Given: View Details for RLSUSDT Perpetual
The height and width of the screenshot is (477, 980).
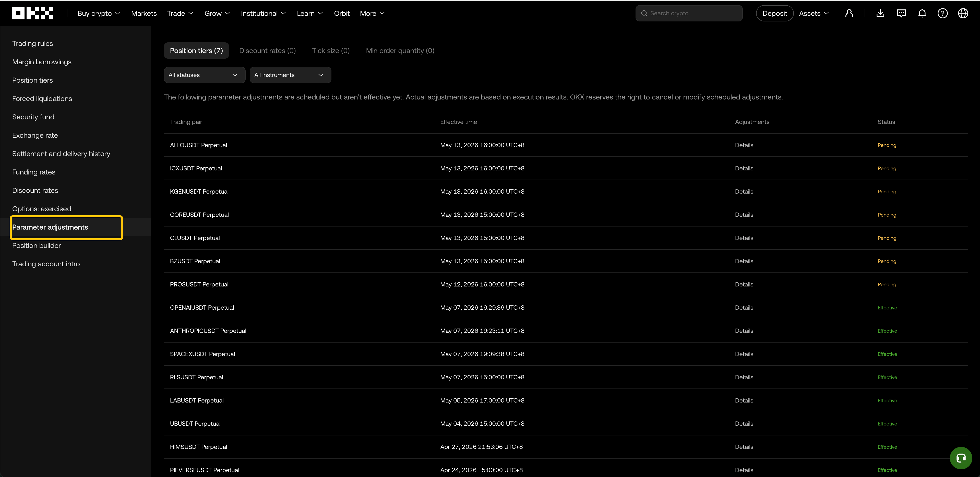Looking at the screenshot, I should (x=744, y=377).
